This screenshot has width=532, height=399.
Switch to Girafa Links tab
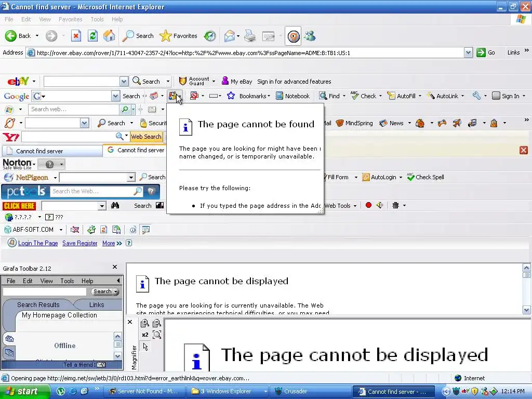tap(97, 304)
